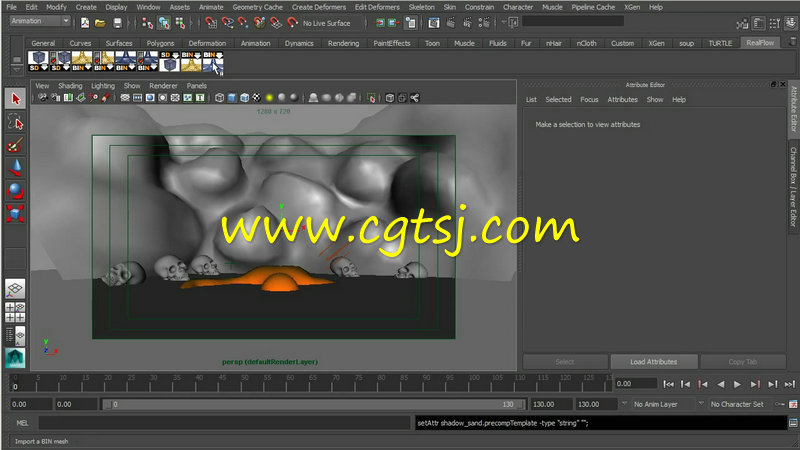Click the MEL command input field
800x450 pixels.
coord(224,423)
